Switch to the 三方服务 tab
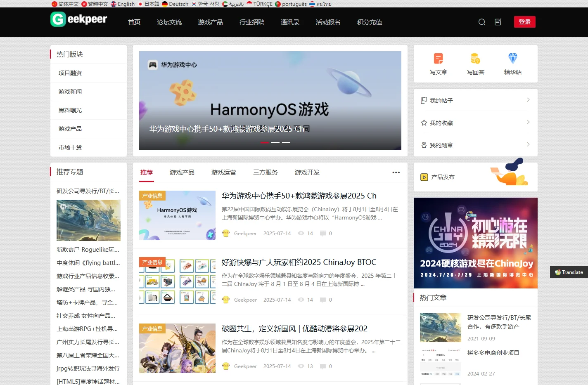Viewport: 588px width, 385px height. pos(266,172)
